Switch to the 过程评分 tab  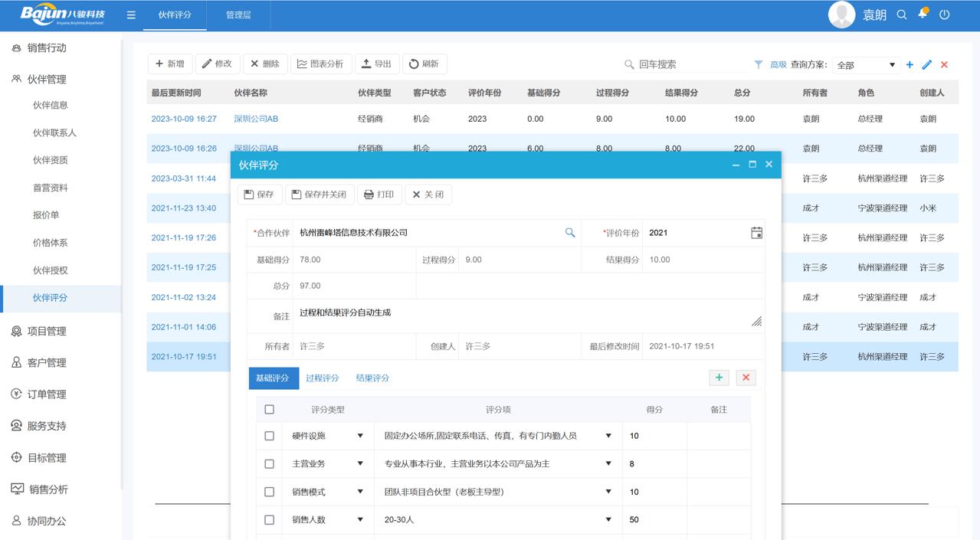322,378
